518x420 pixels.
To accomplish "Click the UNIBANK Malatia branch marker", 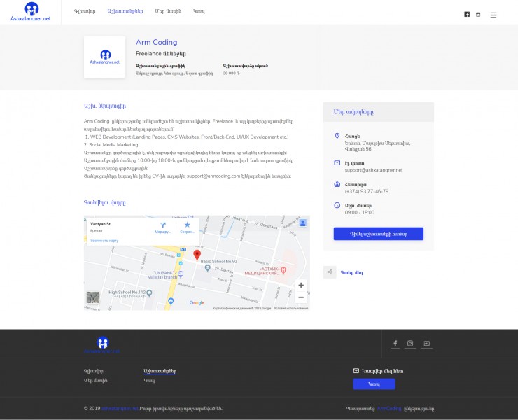I will point(181,274).
